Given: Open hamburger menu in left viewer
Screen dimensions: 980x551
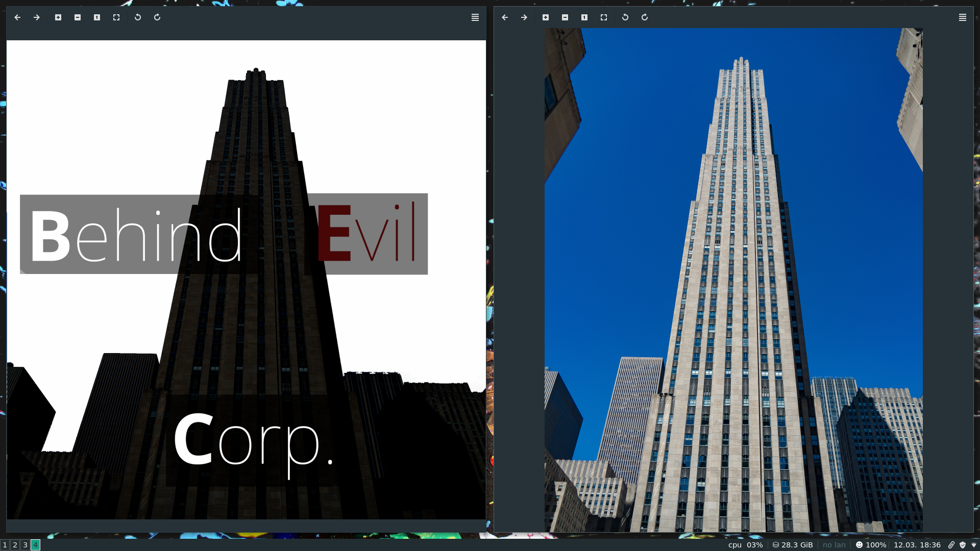Looking at the screenshot, I should click(475, 17).
